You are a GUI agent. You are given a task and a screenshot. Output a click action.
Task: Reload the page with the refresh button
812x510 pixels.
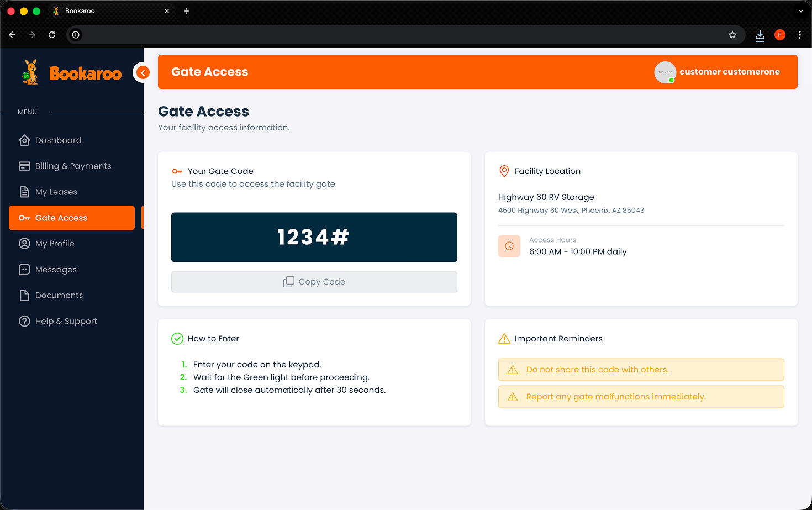coord(52,35)
